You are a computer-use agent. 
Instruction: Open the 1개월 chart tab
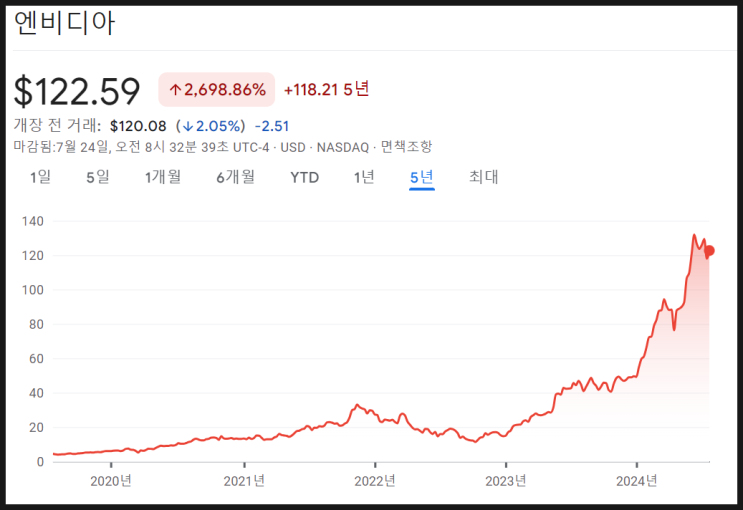163,177
